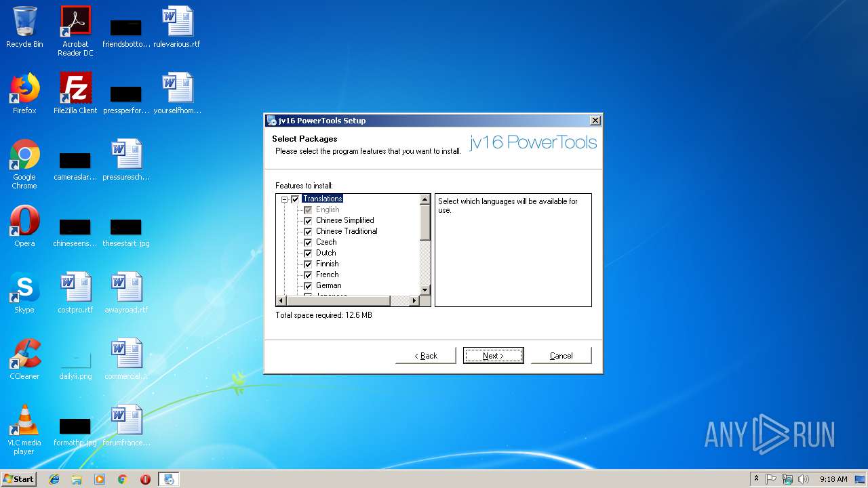Launch Opera browser desktop icon
Image resolution: width=868 pixels, height=488 pixels.
pos(24,226)
